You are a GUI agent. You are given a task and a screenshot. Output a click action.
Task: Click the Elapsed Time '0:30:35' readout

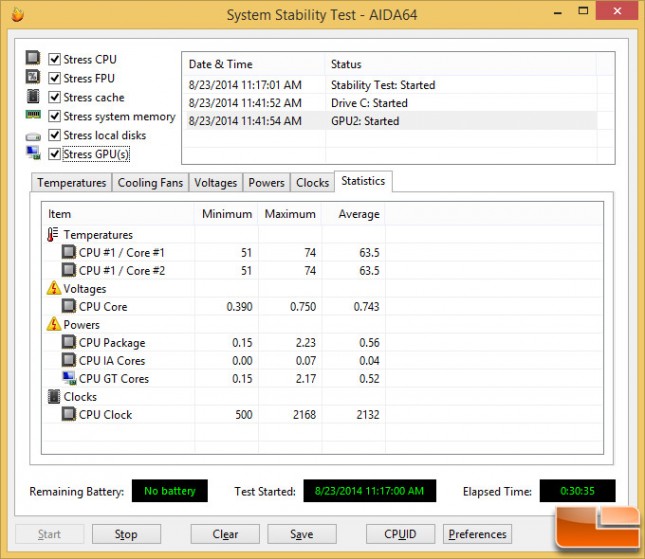577,491
